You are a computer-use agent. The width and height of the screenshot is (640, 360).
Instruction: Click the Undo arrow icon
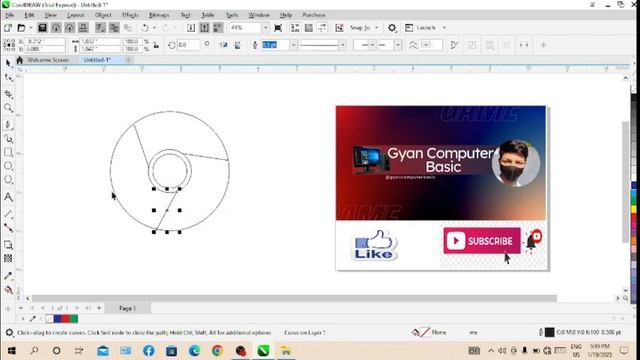(145, 28)
